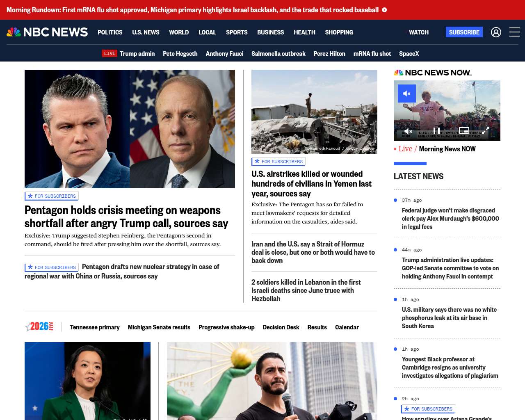Open the SpaceX trending topic
This screenshot has width=525, height=420.
coord(409,53)
